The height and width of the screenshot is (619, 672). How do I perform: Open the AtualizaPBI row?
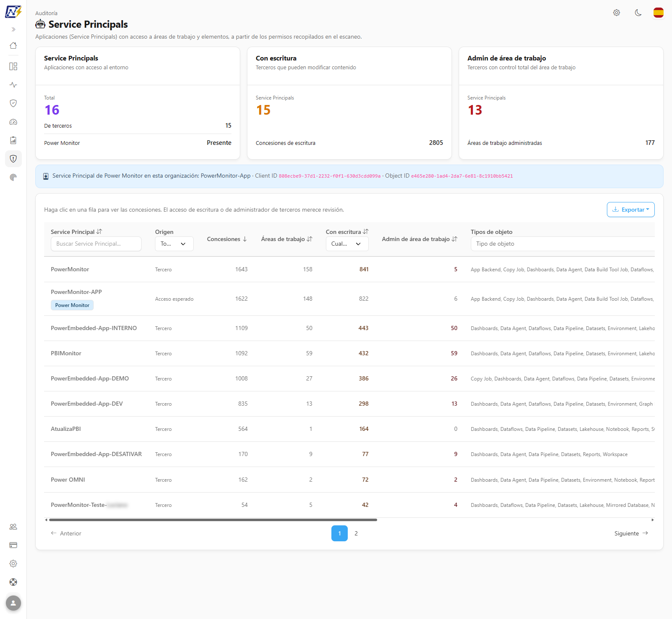click(x=349, y=429)
